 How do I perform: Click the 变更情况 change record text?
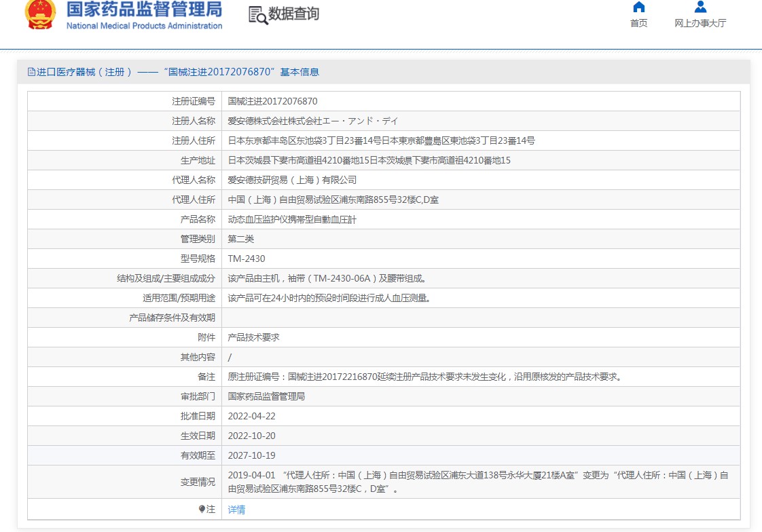(477, 482)
